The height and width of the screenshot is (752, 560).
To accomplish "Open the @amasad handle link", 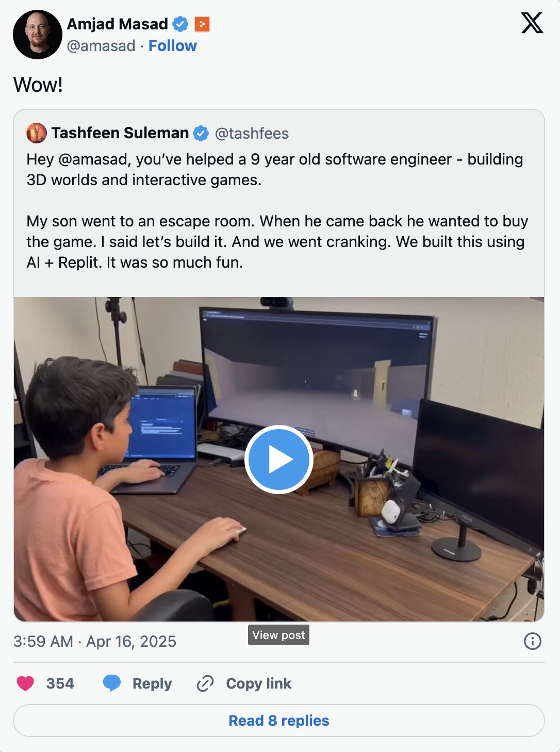I will (101, 46).
